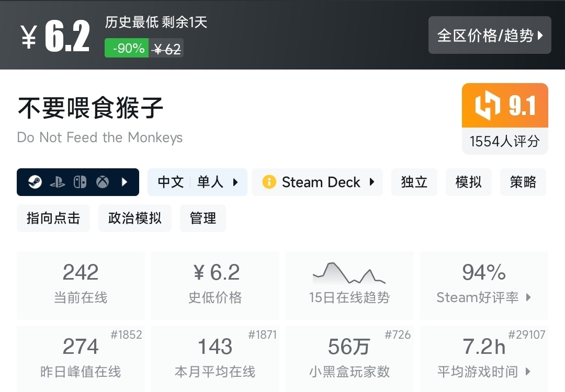Open the 策略 tag

tap(523, 182)
